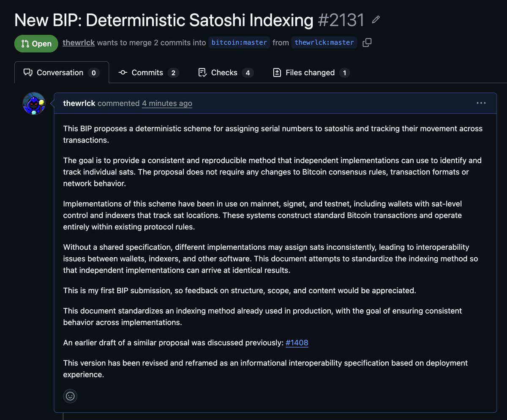
Task: Click the Checks count badge 4
Action: [x=248, y=73]
